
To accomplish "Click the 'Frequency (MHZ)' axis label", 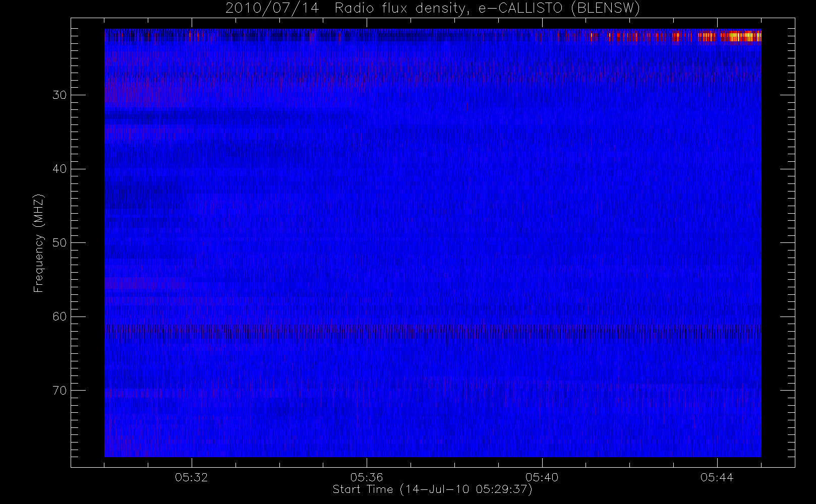I will coord(39,243).
